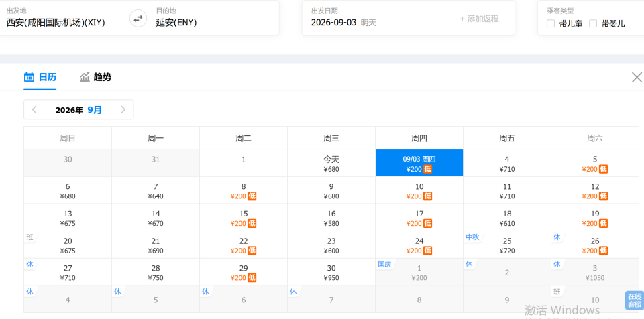Image resolution: width=644 pixels, height=319 pixels.
Task: Open the online customer service widget
Action: tap(634, 300)
